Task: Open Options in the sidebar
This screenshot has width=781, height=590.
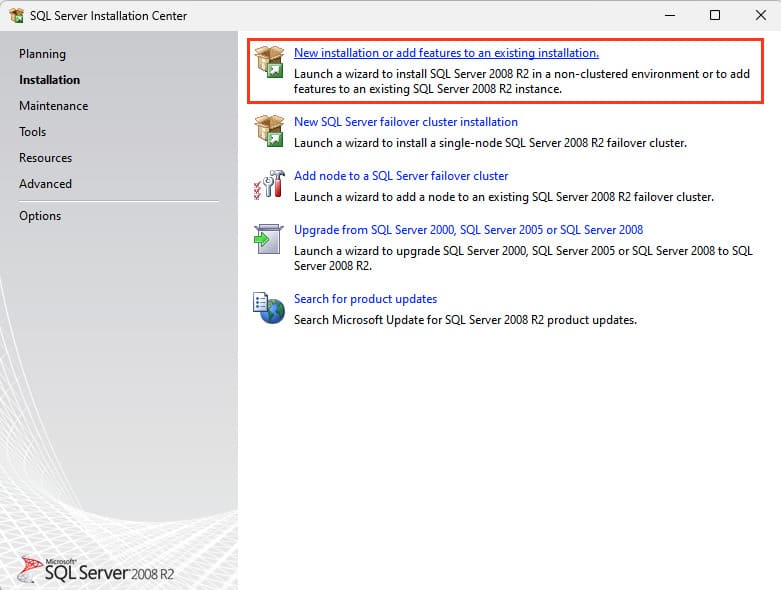Action: 40,216
